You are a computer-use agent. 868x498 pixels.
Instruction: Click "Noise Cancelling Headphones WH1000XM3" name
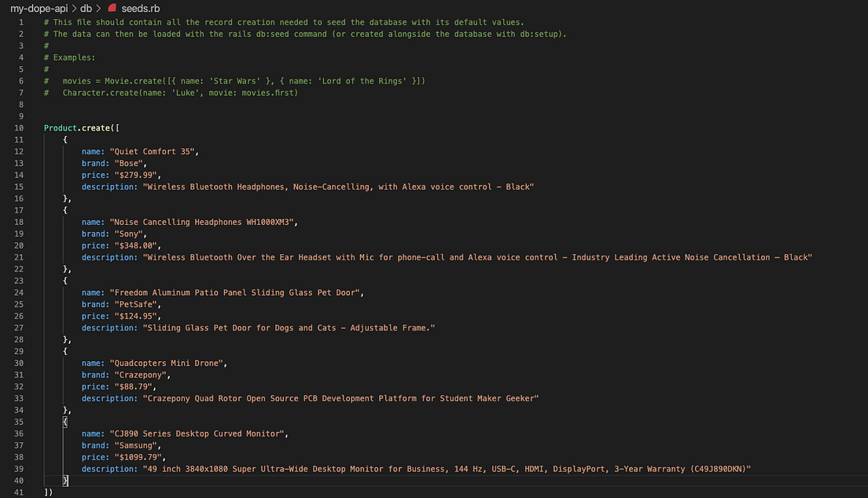(201, 222)
